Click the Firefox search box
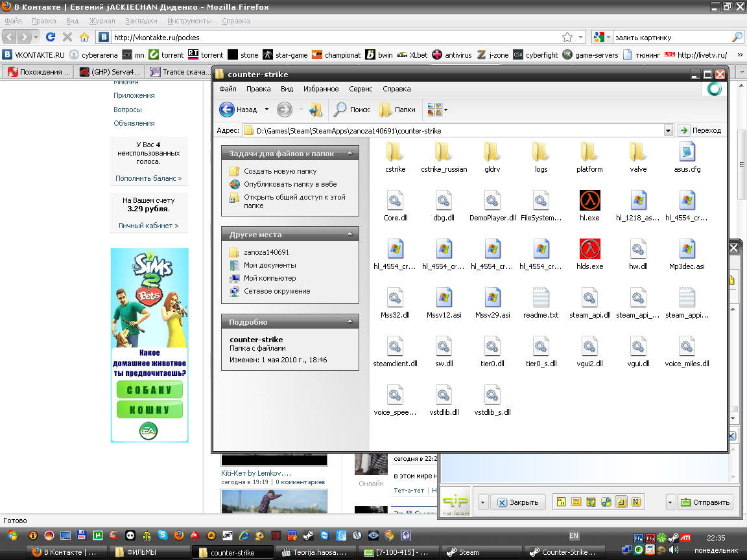This screenshot has width=747, height=560. pyautogui.click(x=672, y=37)
